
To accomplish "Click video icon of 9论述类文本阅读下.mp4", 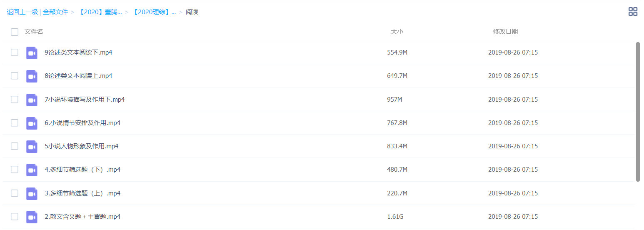I will click(x=32, y=52).
